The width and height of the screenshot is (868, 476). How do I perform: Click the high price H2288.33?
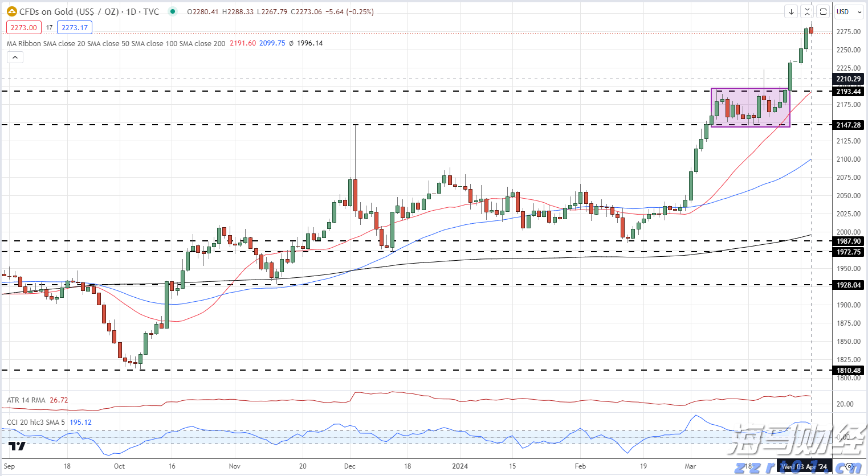(x=238, y=11)
